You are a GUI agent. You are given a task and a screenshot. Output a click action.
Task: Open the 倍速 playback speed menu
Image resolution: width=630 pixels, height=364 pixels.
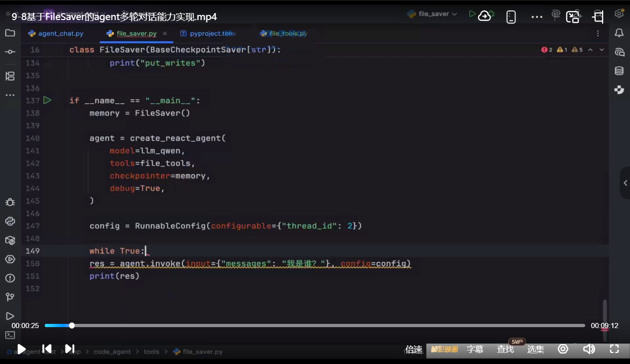point(413,349)
